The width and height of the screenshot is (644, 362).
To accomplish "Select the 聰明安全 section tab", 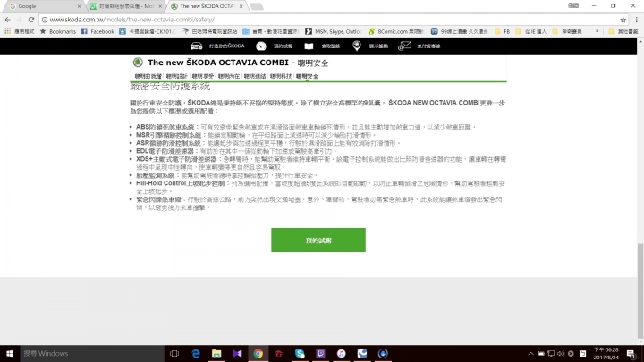I will coord(307,76).
